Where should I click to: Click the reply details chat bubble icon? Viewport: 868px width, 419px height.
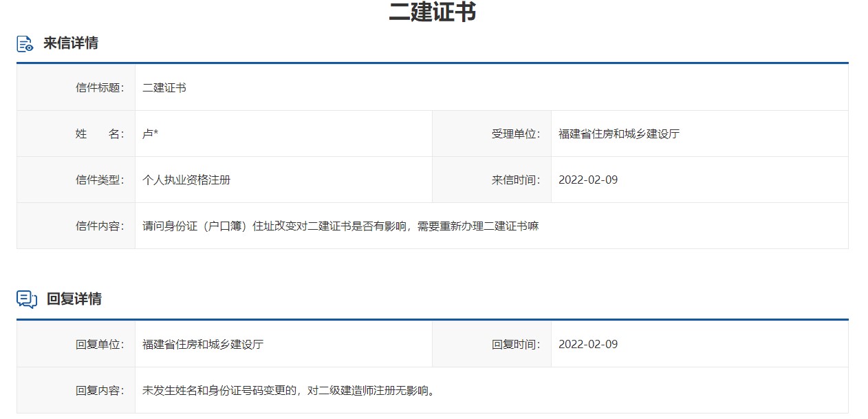tap(26, 299)
